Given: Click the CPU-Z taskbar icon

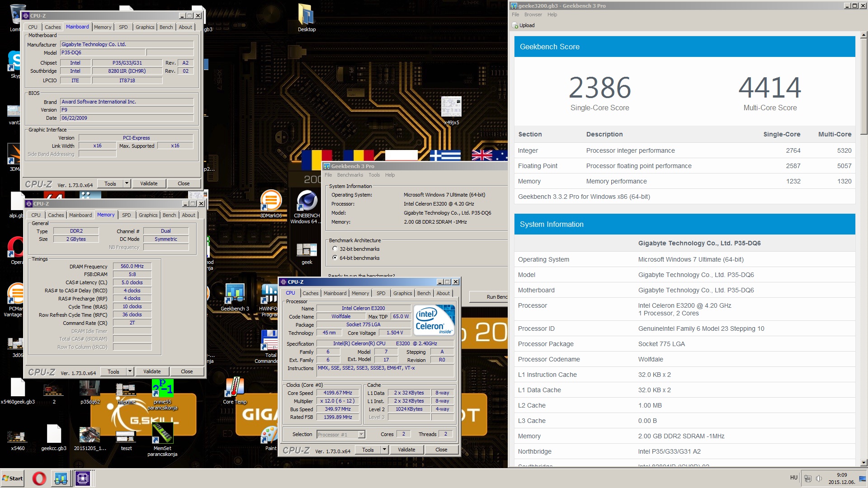Looking at the screenshot, I should click(83, 479).
